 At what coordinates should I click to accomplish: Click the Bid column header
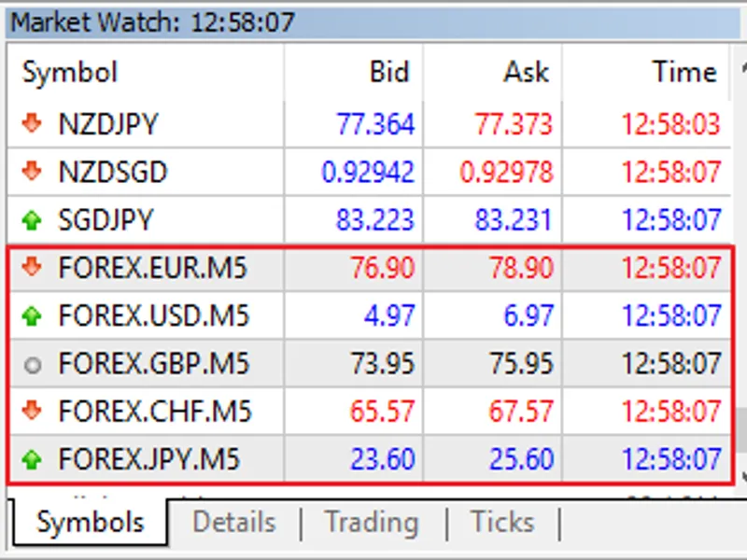[x=354, y=72]
